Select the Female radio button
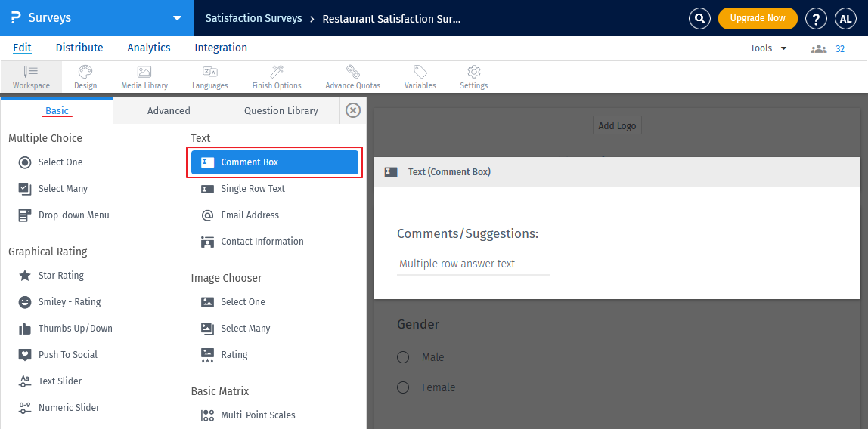Screen dimensions: 868x429 404,387
